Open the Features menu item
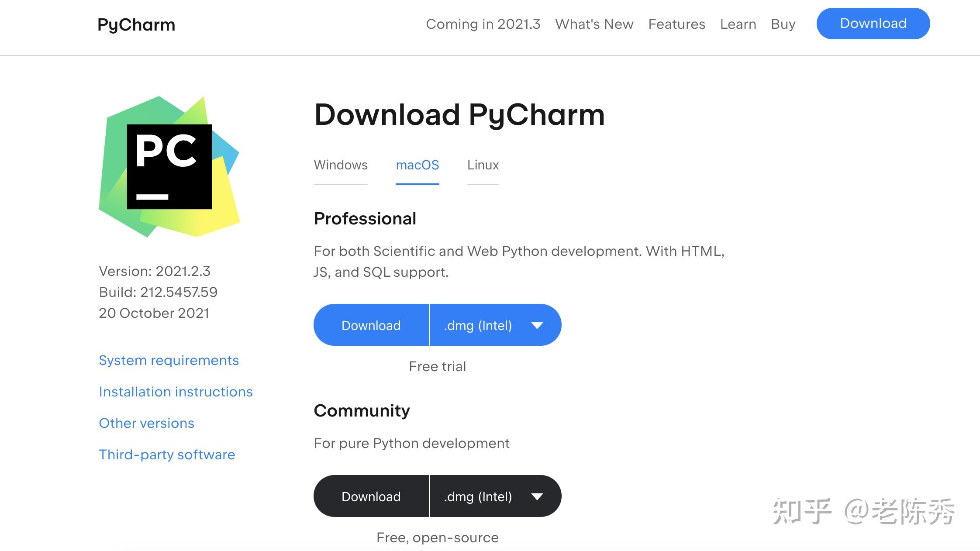Viewport: 980px width, 551px height. pyautogui.click(x=676, y=24)
